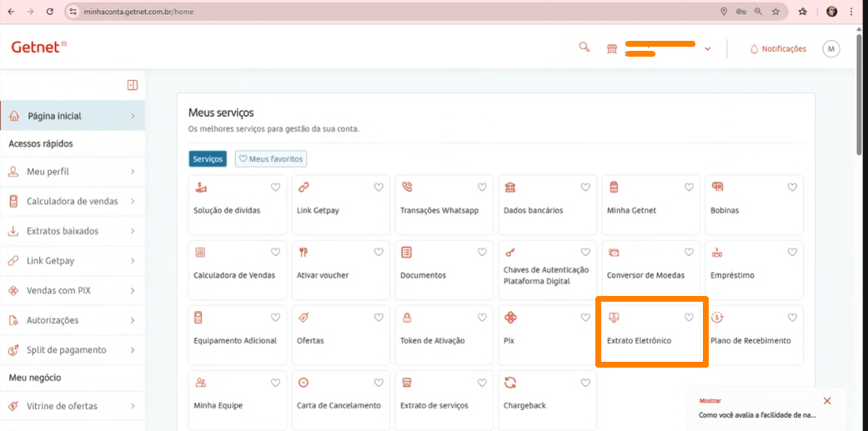Click the Link Getpay card icon

click(304, 188)
